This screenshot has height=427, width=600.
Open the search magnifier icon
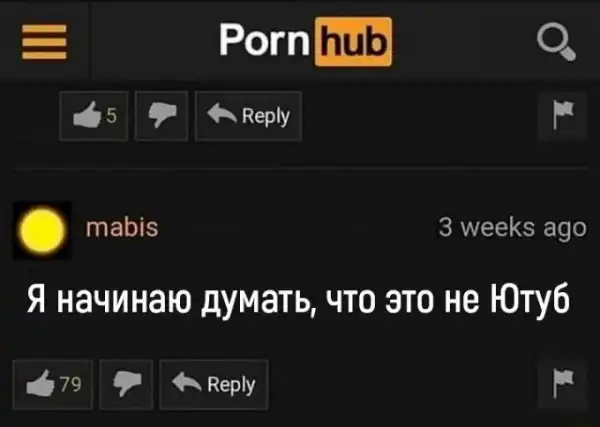point(556,42)
